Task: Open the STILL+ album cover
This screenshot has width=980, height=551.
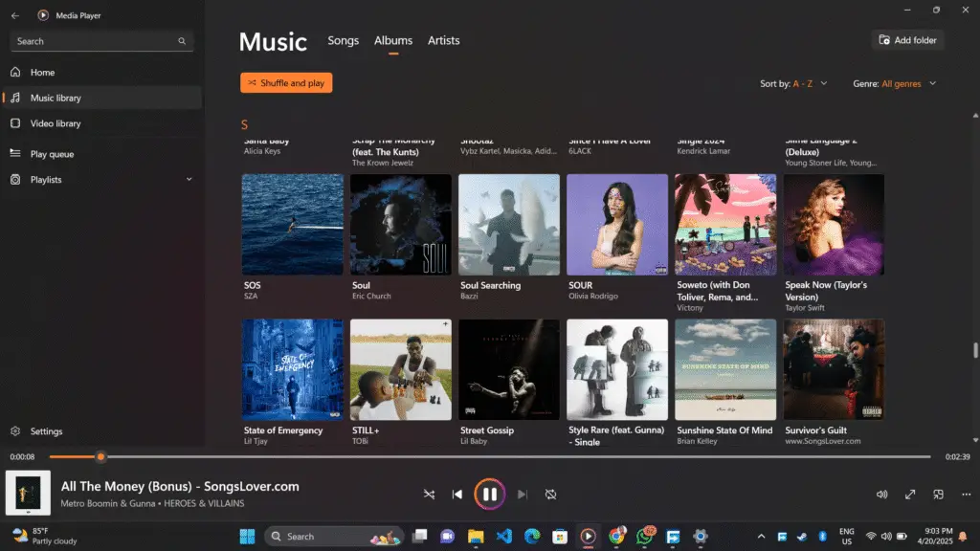Action: coord(401,370)
